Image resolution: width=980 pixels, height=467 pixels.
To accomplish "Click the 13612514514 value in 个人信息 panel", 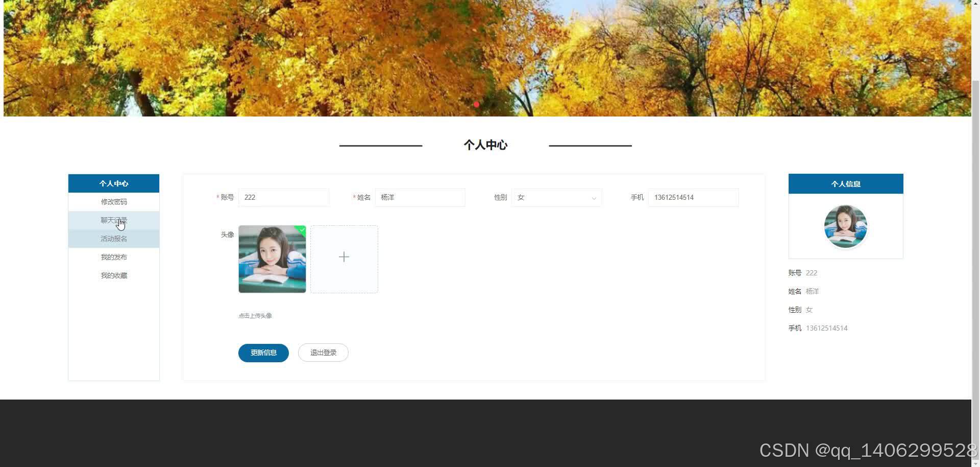I will tap(827, 328).
